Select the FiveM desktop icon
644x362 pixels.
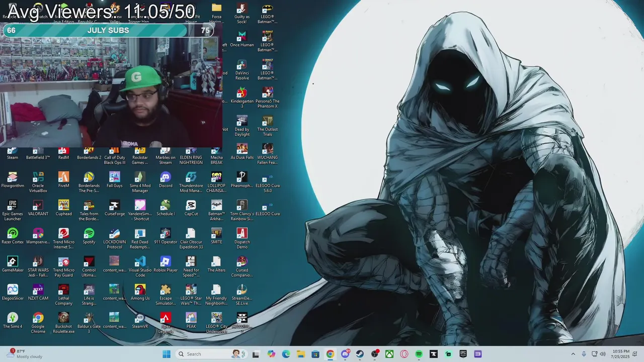(x=63, y=180)
